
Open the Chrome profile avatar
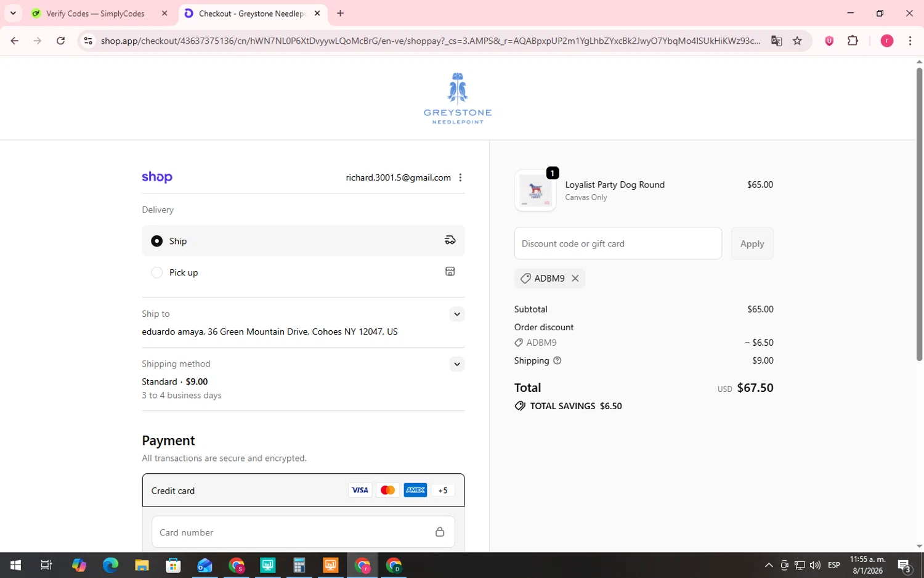887,41
